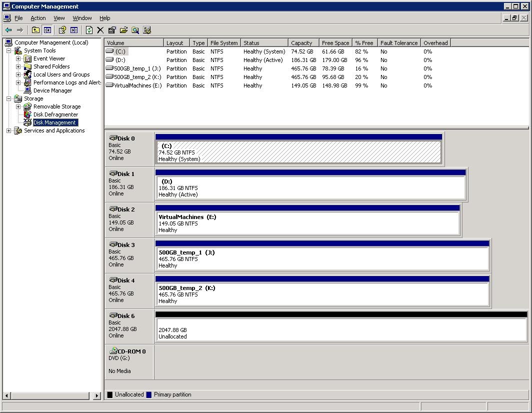The image size is (532, 413).
Task: Open the Action menu
Action: pos(38,18)
